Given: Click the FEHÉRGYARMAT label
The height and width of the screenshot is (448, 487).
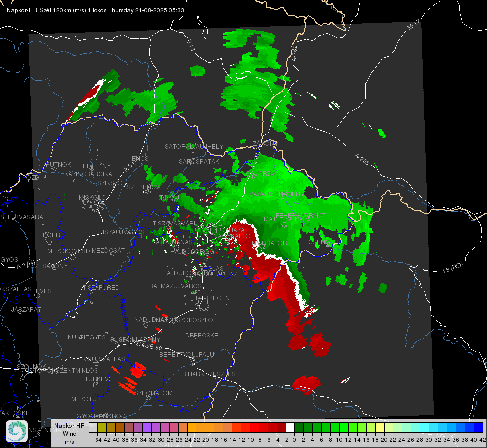Looking at the screenshot, I should [x=300, y=215].
